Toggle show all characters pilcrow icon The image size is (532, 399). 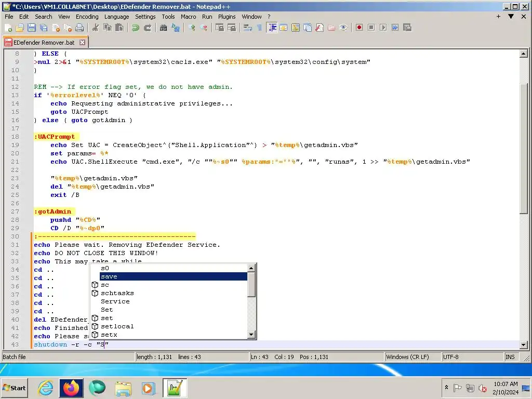click(260, 28)
